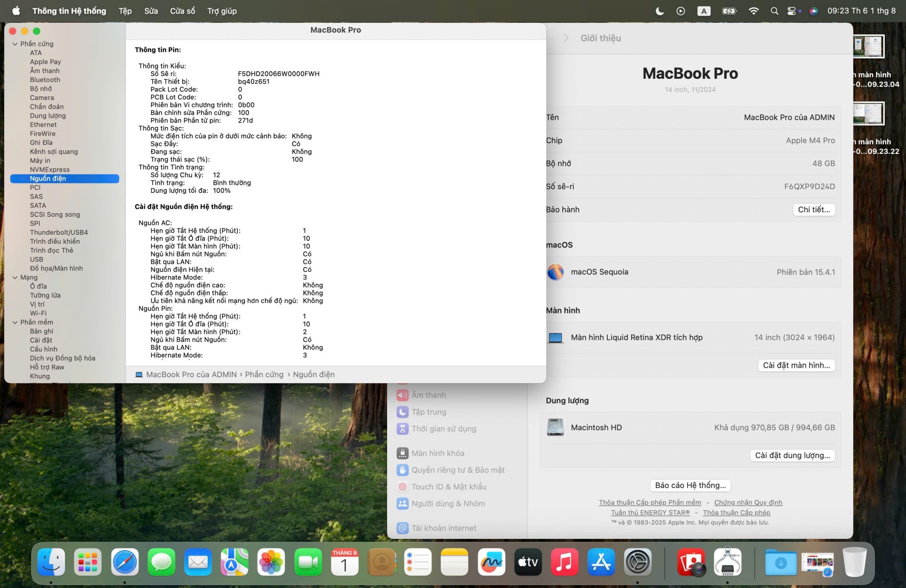Select Thunderbolt/USB4 in sidebar
The image size is (906, 588).
coord(59,233)
